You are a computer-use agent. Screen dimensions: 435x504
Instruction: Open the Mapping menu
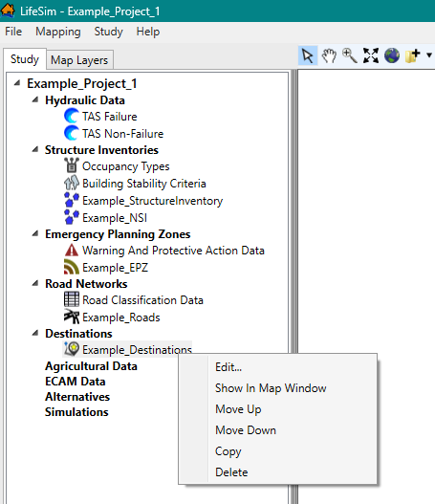tap(58, 32)
